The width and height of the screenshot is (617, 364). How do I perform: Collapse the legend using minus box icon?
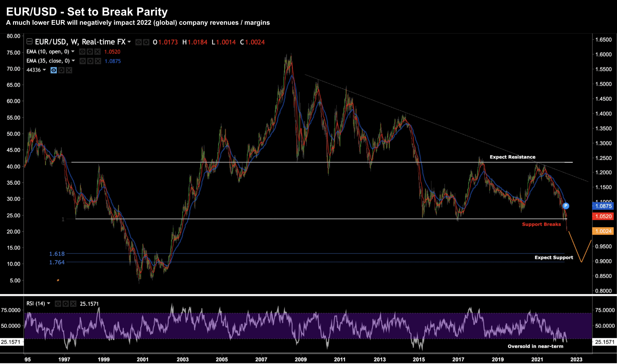tap(30, 41)
